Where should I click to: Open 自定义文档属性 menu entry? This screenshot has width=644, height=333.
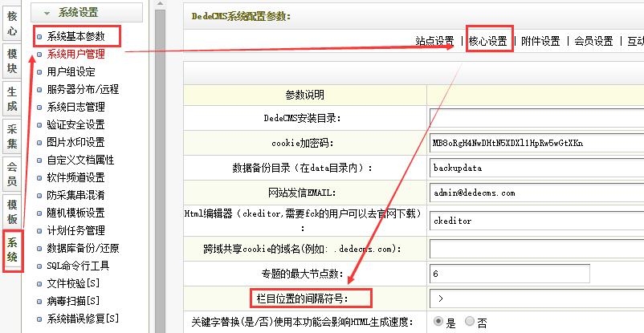pos(80,160)
